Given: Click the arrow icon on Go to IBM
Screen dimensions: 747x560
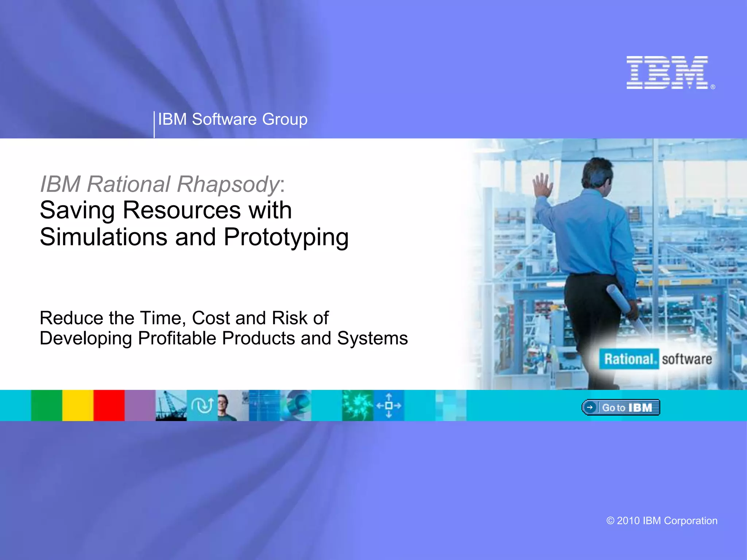Looking at the screenshot, I should tap(590, 407).
